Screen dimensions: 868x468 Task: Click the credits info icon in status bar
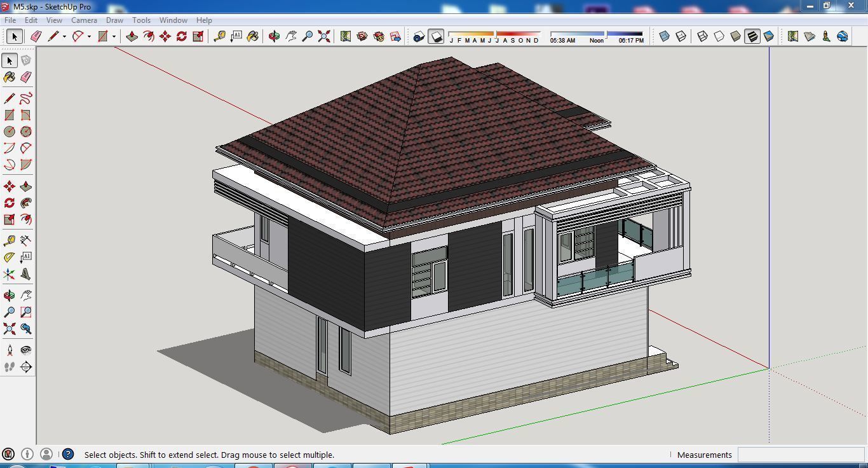[27, 454]
